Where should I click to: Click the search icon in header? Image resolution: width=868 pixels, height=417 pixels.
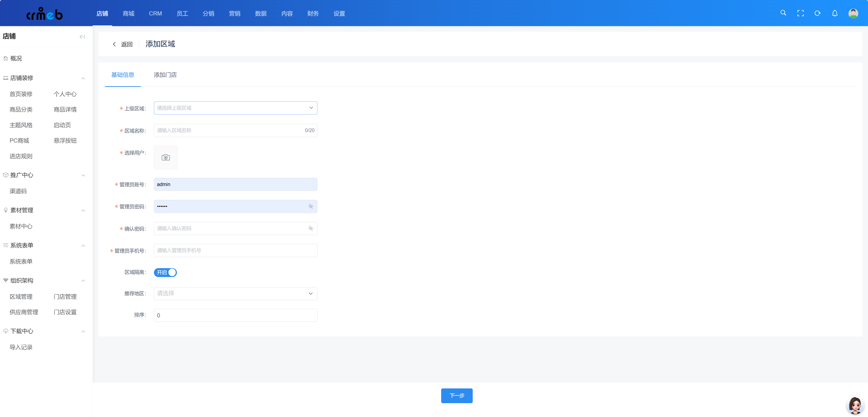coord(783,13)
